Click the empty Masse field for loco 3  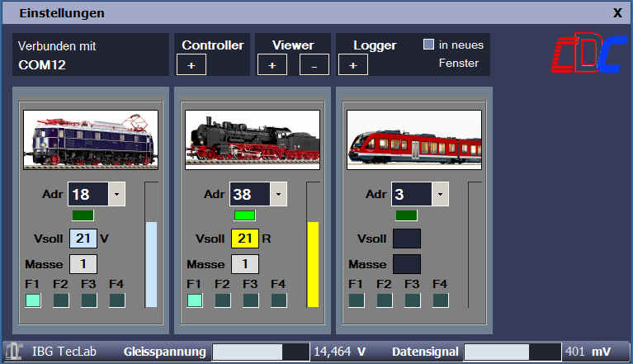point(407,264)
